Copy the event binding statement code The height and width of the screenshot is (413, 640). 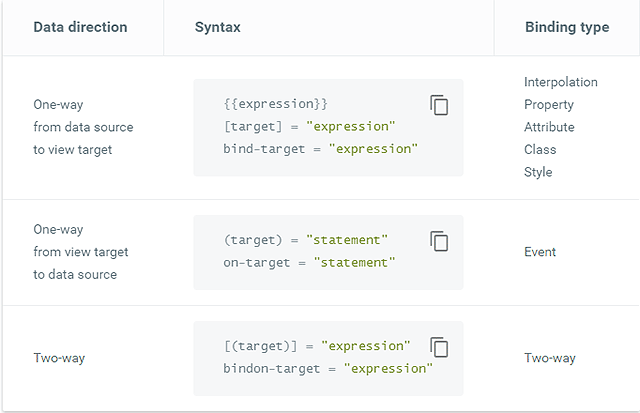[439, 241]
